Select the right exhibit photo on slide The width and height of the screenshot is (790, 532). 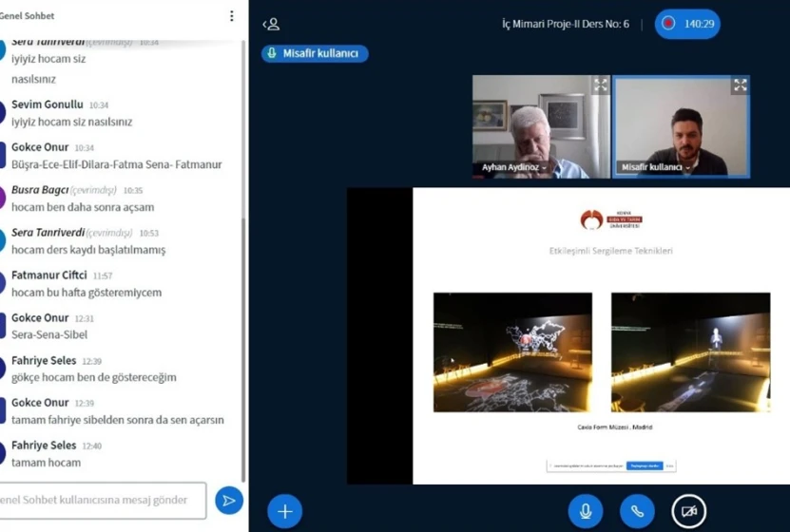coord(690,351)
